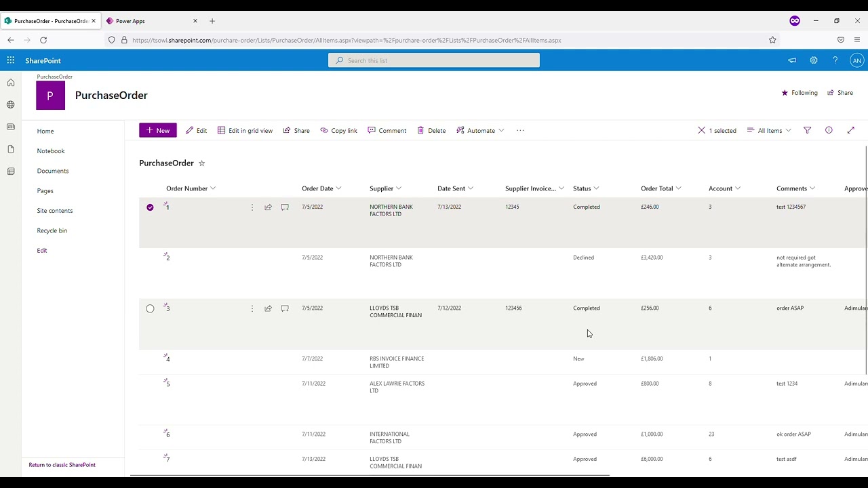Expand list to full screen content

pyautogui.click(x=851, y=130)
